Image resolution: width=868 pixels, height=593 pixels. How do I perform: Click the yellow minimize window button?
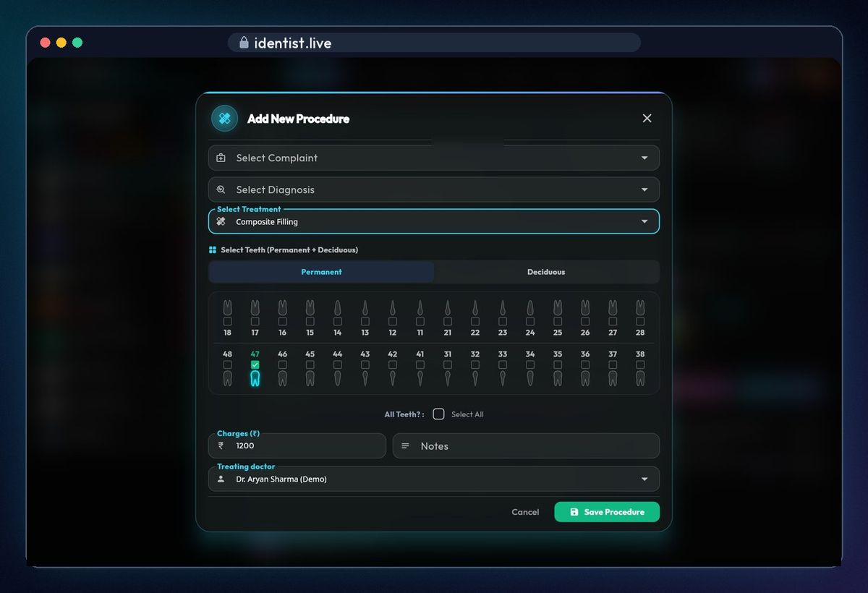coord(61,43)
